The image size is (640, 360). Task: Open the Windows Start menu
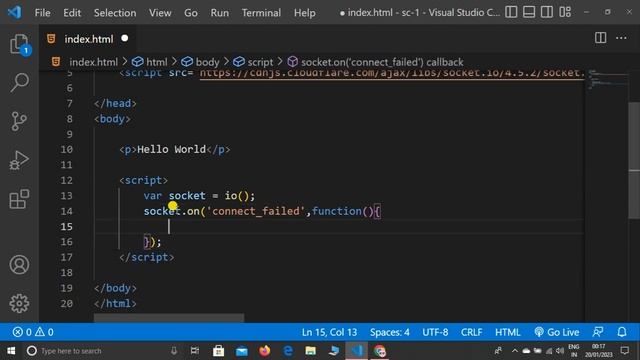coord(11,351)
